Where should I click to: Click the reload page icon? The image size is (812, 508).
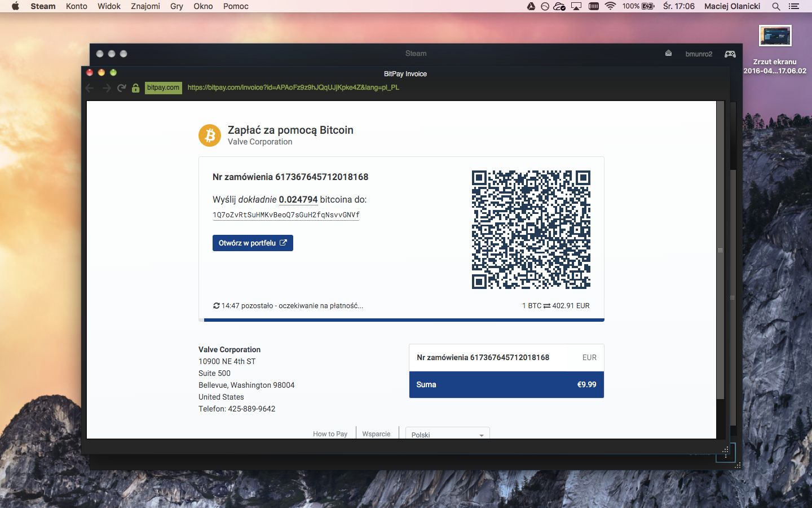coord(121,88)
